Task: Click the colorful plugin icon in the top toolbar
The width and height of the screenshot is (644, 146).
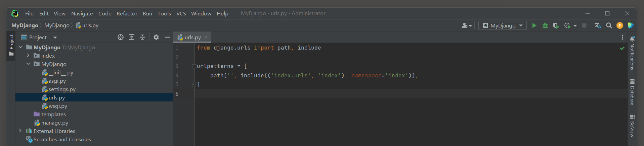Action: pyautogui.click(x=631, y=25)
